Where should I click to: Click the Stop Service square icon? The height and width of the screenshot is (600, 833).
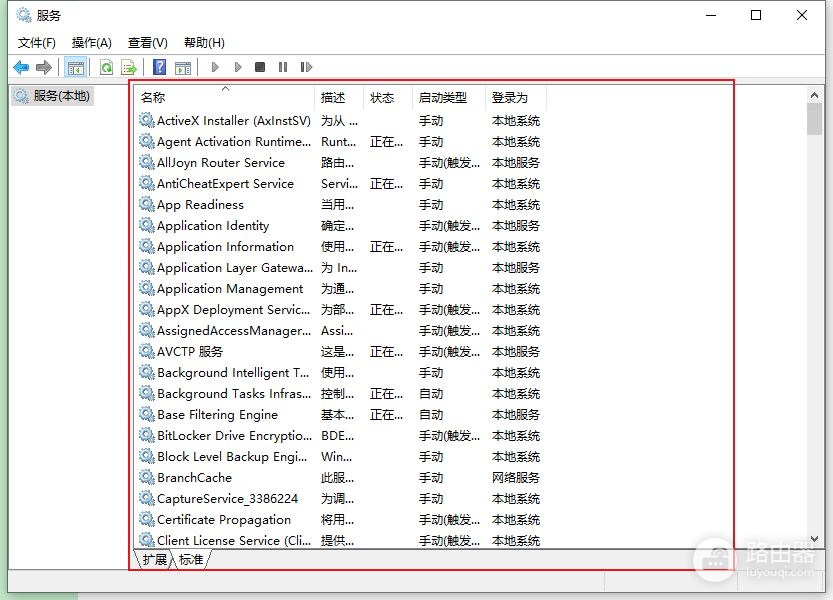coord(260,67)
